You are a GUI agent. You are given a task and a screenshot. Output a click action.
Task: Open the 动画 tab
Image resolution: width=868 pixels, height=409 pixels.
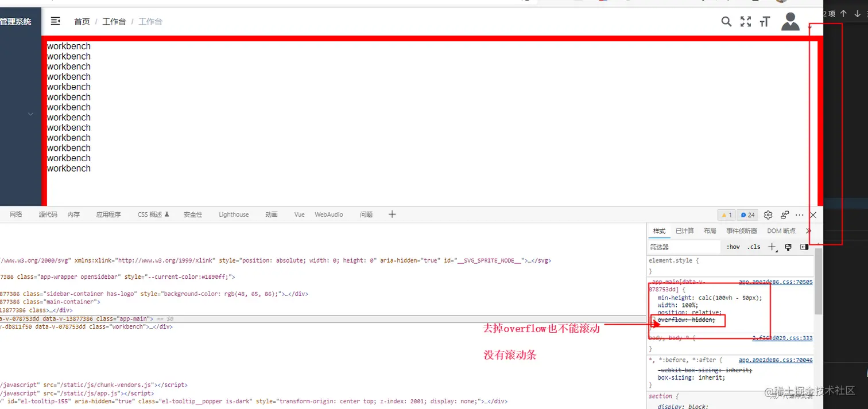(272, 215)
